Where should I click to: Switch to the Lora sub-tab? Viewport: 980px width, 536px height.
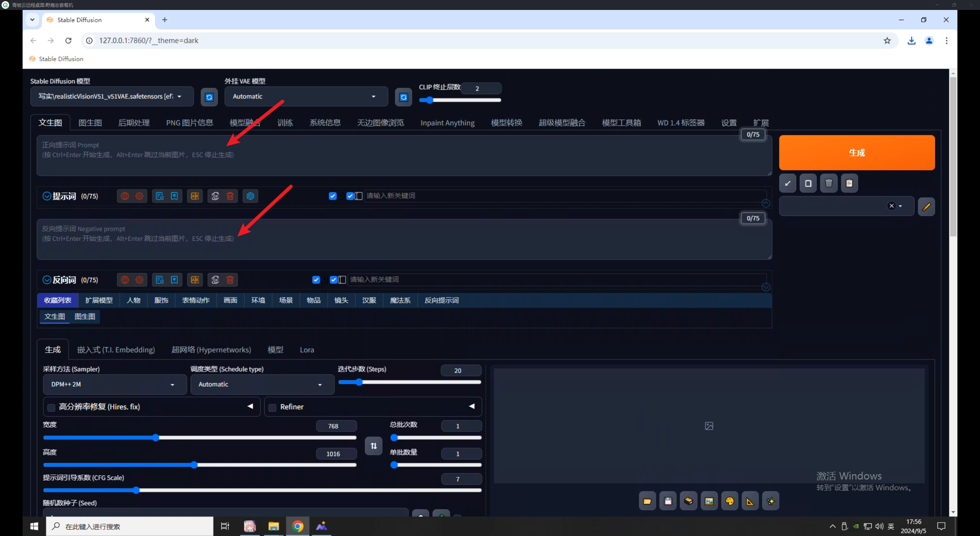[x=307, y=350]
